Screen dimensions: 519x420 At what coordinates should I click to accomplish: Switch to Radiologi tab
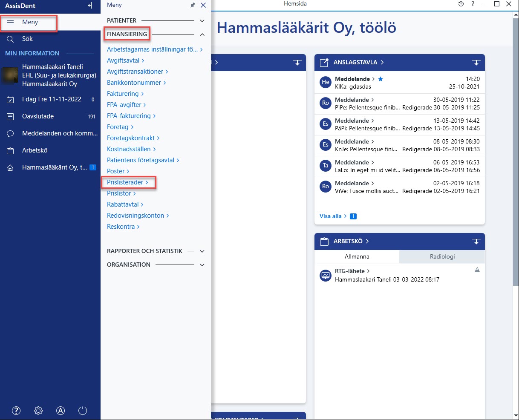click(442, 256)
